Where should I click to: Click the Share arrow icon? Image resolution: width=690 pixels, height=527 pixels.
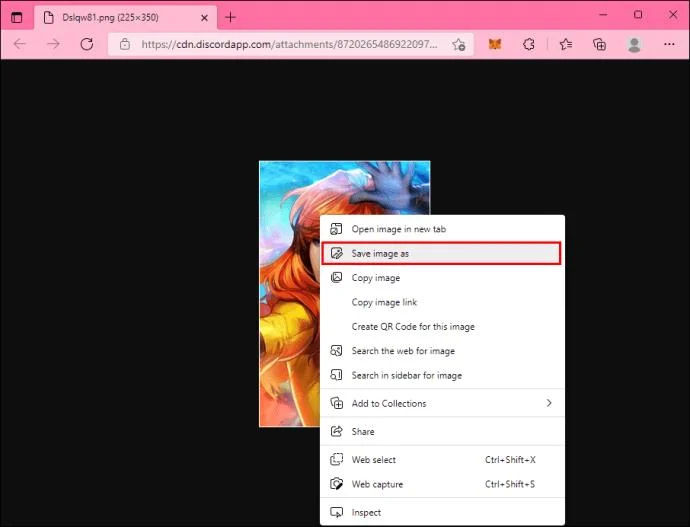[x=337, y=431]
